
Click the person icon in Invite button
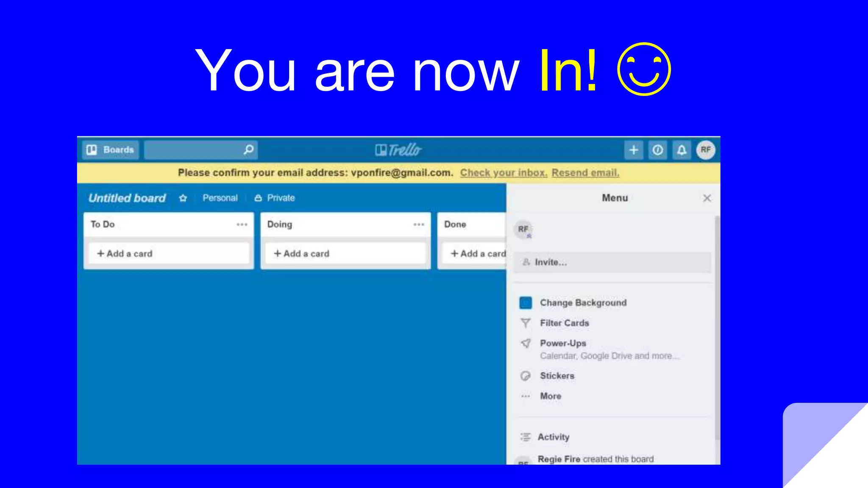(526, 262)
